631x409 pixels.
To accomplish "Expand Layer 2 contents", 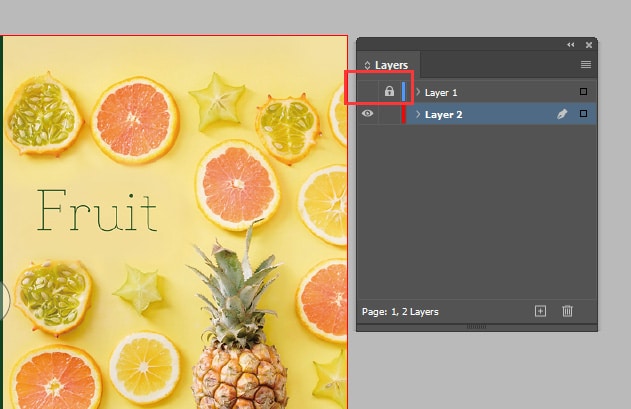I will click(x=418, y=114).
